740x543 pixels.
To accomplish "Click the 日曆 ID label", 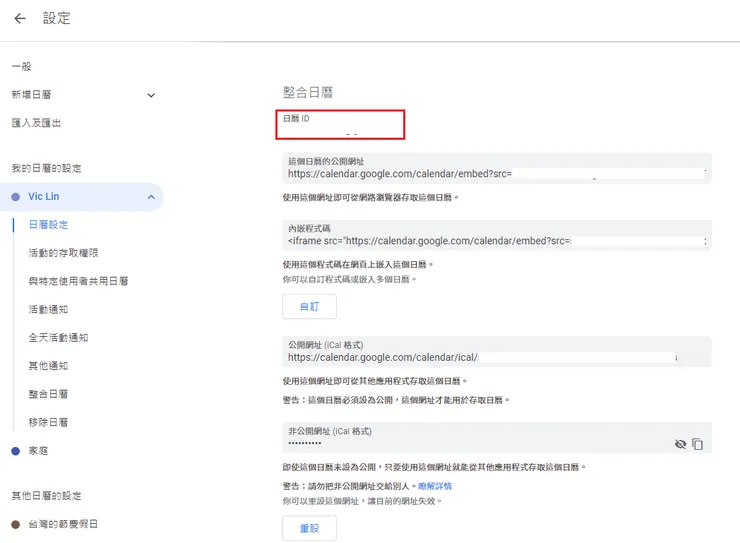I will click(296, 118).
